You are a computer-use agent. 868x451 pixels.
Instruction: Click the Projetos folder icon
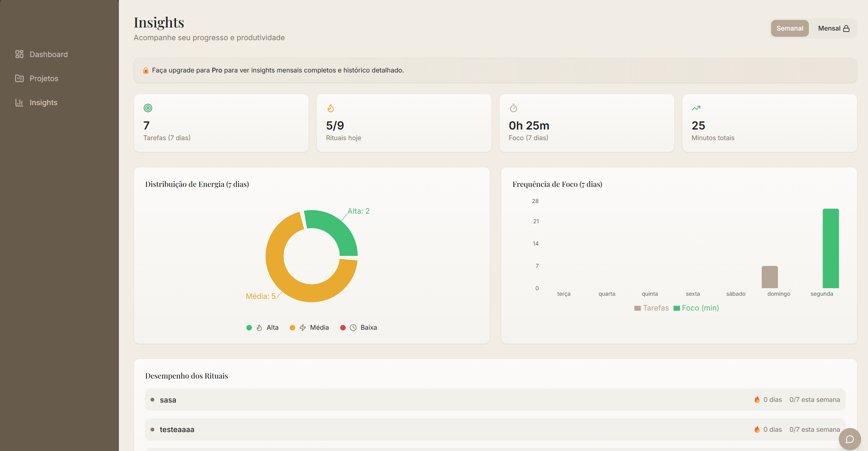(19, 78)
